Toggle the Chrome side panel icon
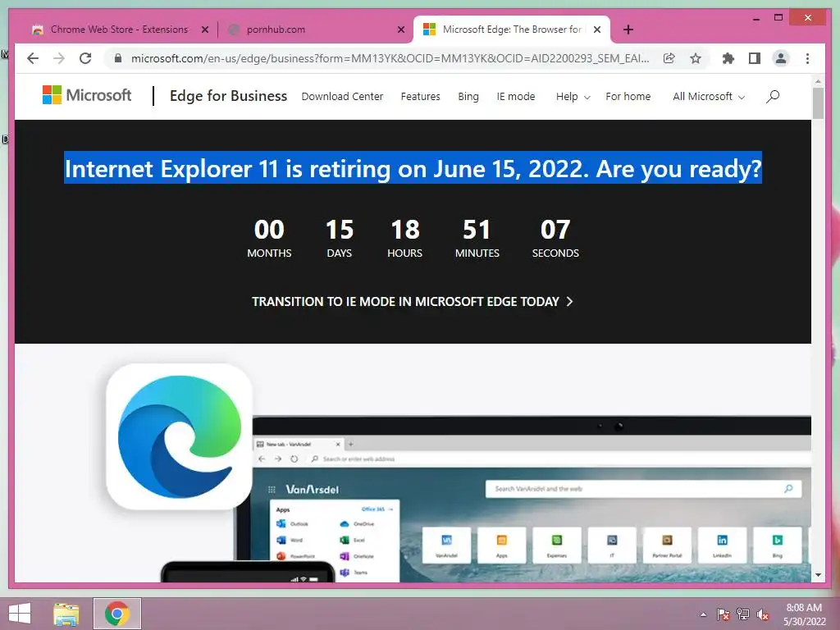840x630 pixels. click(755, 58)
